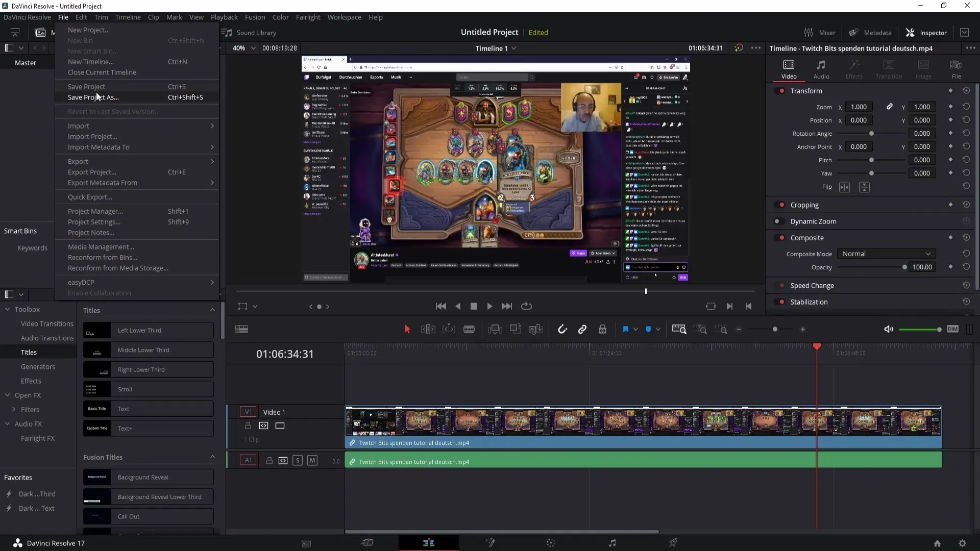Expand the Transform section in Inspector
The width and height of the screenshot is (980, 551).
[806, 90]
